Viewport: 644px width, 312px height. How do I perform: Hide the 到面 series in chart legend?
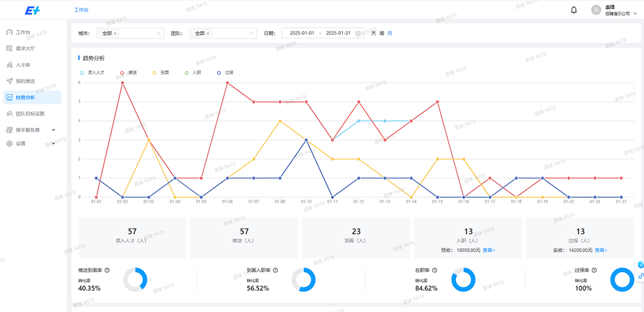click(x=160, y=73)
